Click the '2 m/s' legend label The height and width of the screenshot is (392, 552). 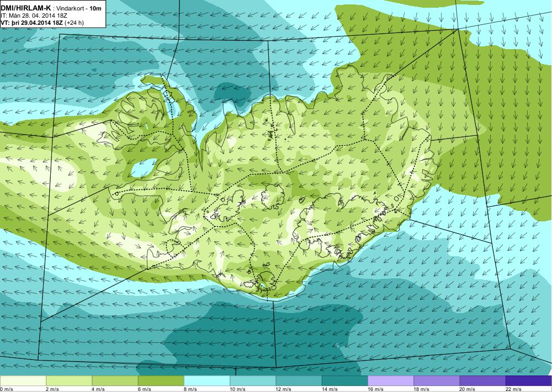coord(52,389)
